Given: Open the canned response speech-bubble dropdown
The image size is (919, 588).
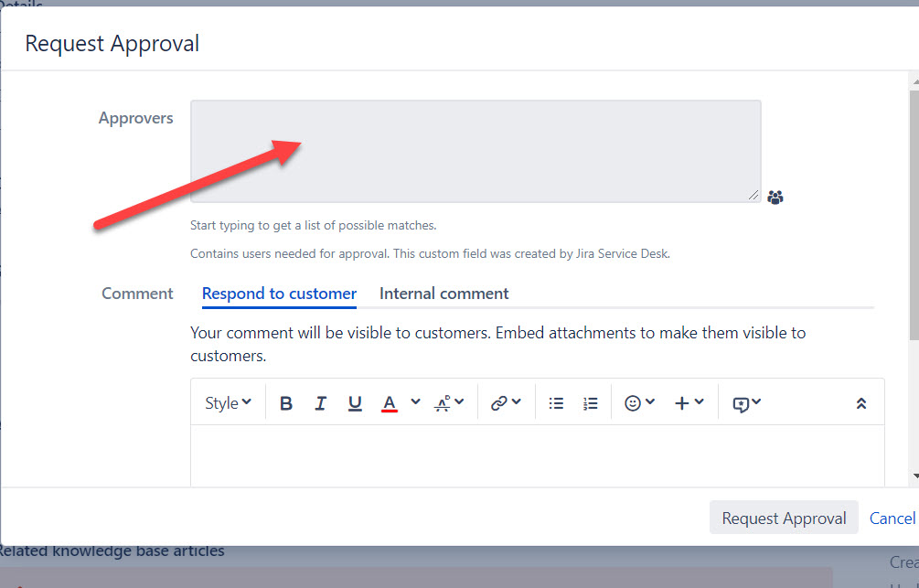Looking at the screenshot, I should pos(747,403).
